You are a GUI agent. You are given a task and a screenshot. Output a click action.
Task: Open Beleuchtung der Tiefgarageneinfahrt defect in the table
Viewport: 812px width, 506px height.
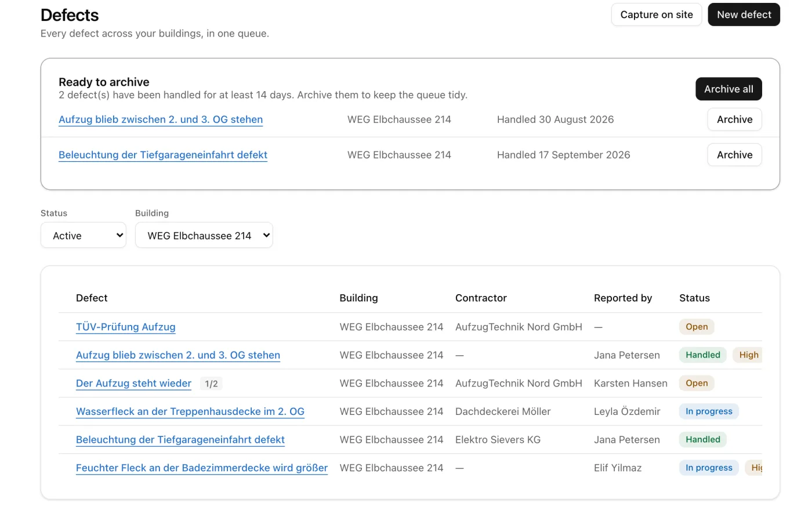[180, 440]
